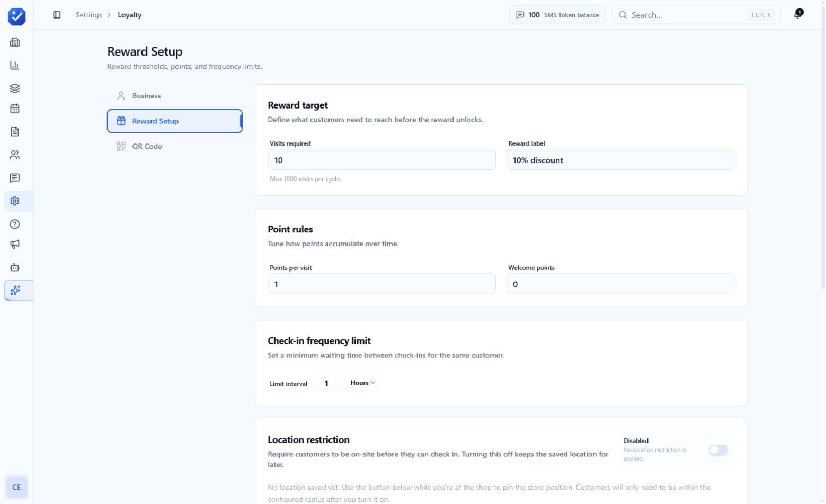This screenshot has height=504, width=826.
Task: Click 'Max 1000 visits per cycle.' hint
Action: click(x=306, y=179)
